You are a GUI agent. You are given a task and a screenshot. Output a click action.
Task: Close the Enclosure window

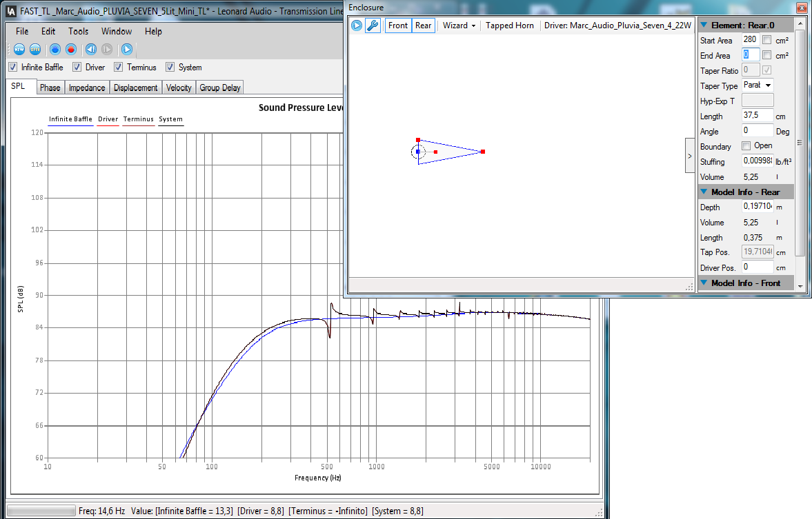point(802,8)
